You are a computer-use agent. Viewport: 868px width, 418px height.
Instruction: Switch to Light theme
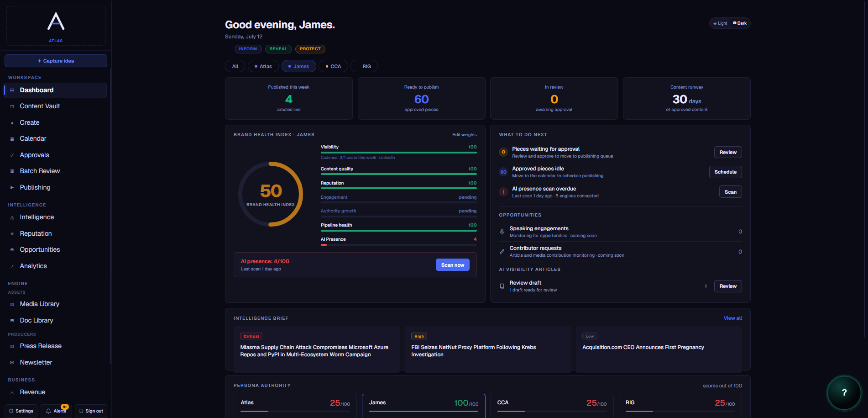[721, 23]
